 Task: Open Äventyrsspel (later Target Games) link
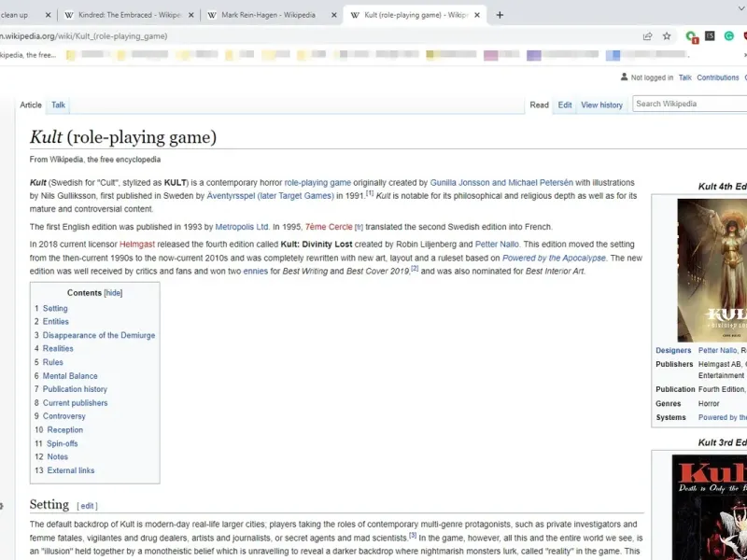pyautogui.click(x=271, y=196)
